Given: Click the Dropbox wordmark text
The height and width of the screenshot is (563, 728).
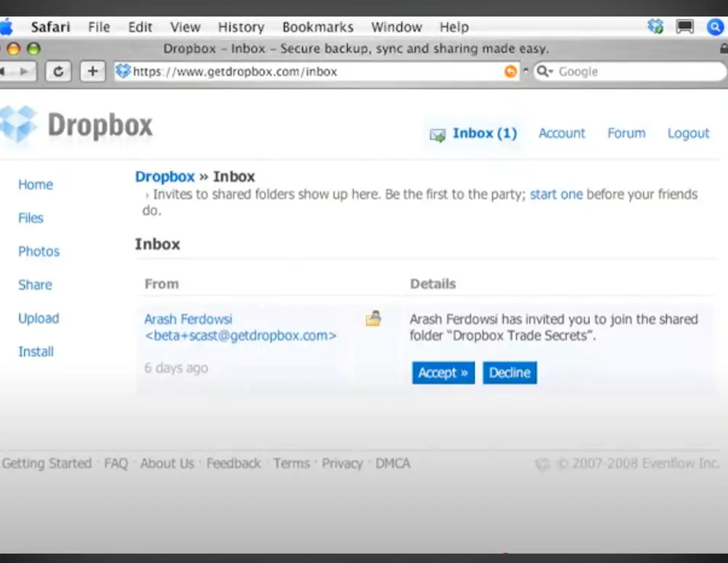Looking at the screenshot, I should (x=100, y=125).
